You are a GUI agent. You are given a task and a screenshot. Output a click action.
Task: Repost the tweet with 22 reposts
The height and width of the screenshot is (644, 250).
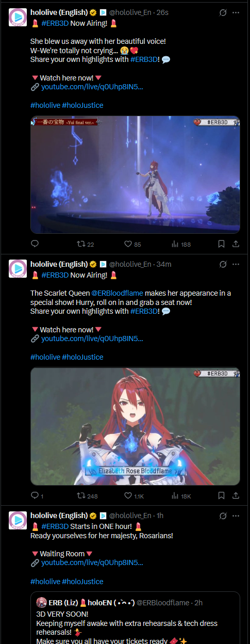[85, 244]
